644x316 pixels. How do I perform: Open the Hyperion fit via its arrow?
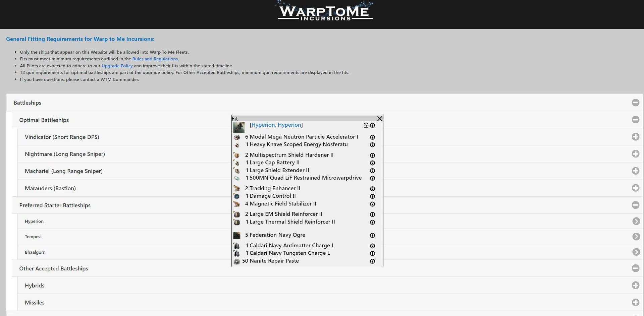(636, 221)
